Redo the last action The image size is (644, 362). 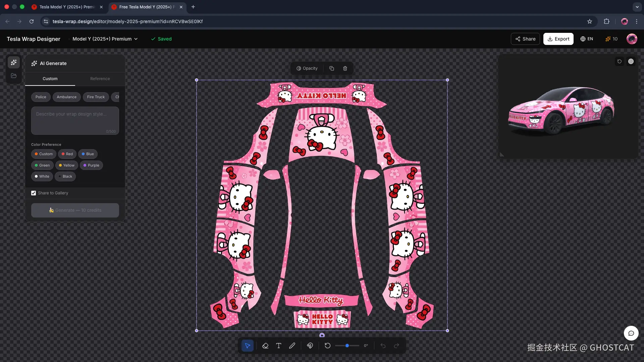[x=396, y=346]
